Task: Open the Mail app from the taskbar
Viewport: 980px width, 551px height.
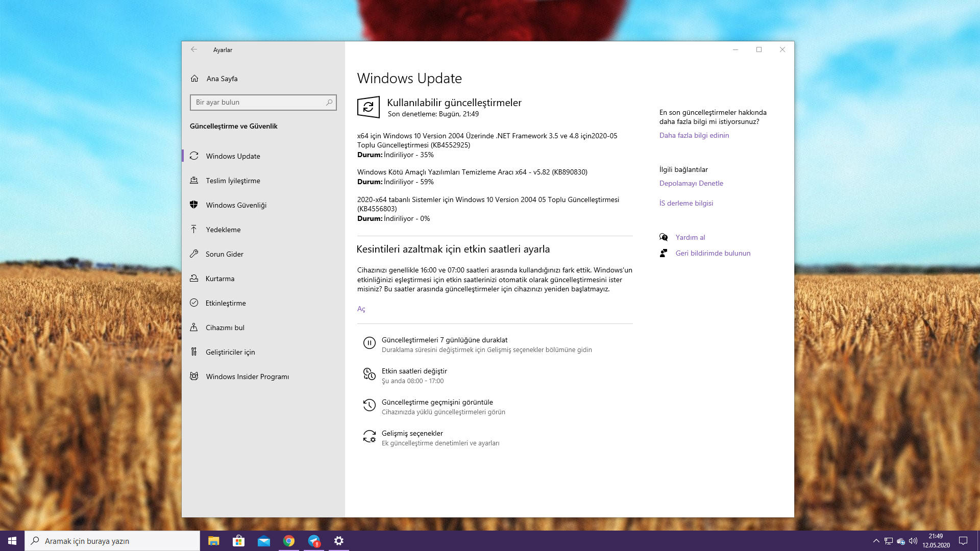Action: pos(264,541)
